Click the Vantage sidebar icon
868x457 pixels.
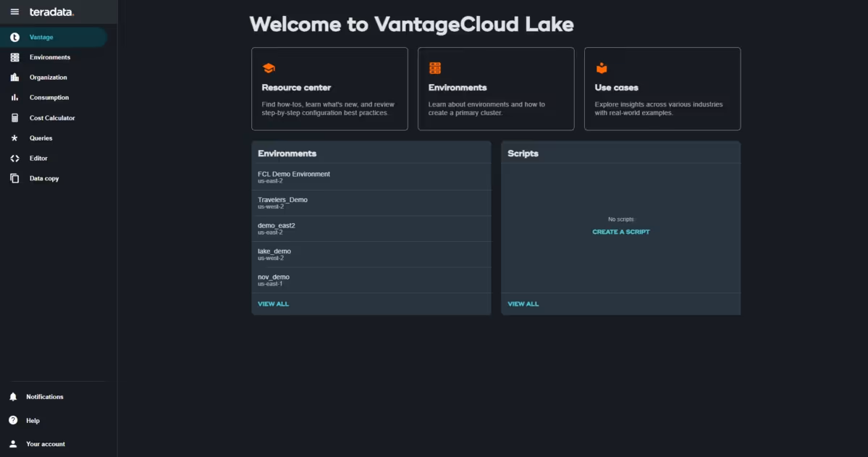tap(15, 37)
